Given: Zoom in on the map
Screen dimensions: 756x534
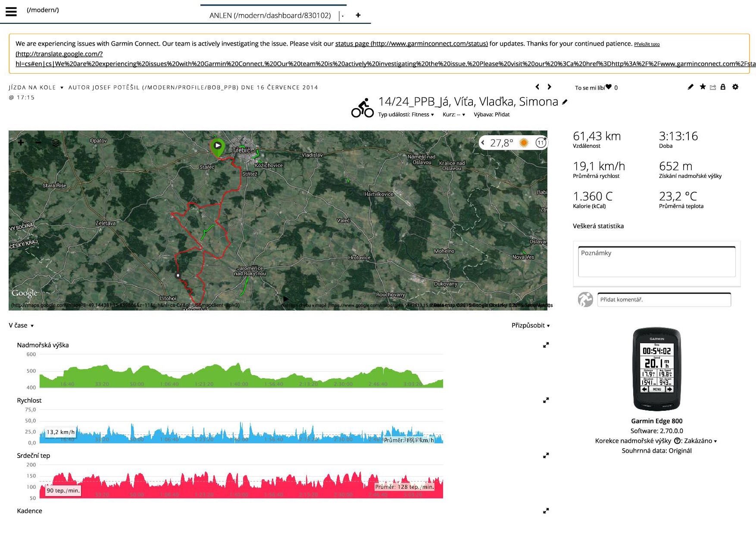Looking at the screenshot, I should (x=21, y=143).
